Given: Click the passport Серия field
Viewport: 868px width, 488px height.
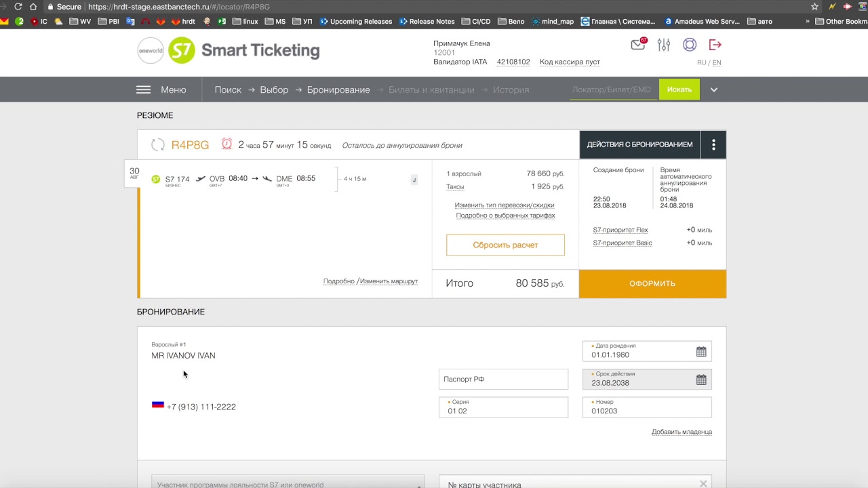Looking at the screenshot, I should (503, 407).
